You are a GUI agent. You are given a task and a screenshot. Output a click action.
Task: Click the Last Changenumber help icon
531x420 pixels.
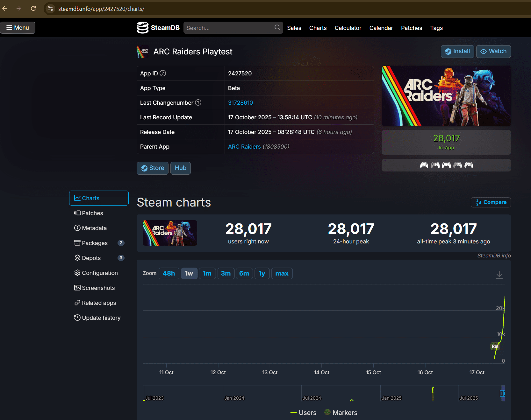(x=198, y=102)
